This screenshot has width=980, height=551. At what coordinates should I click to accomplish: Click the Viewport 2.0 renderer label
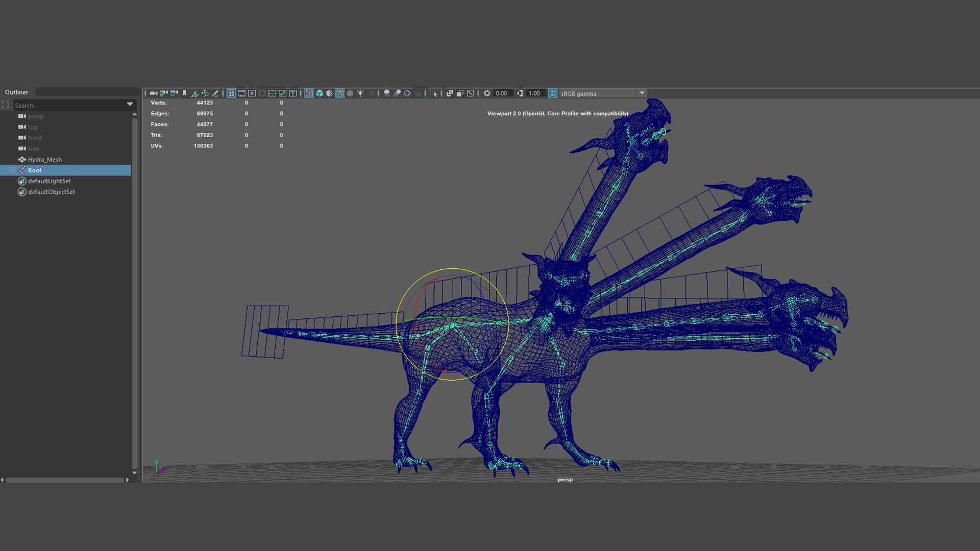click(x=558, y=113)
